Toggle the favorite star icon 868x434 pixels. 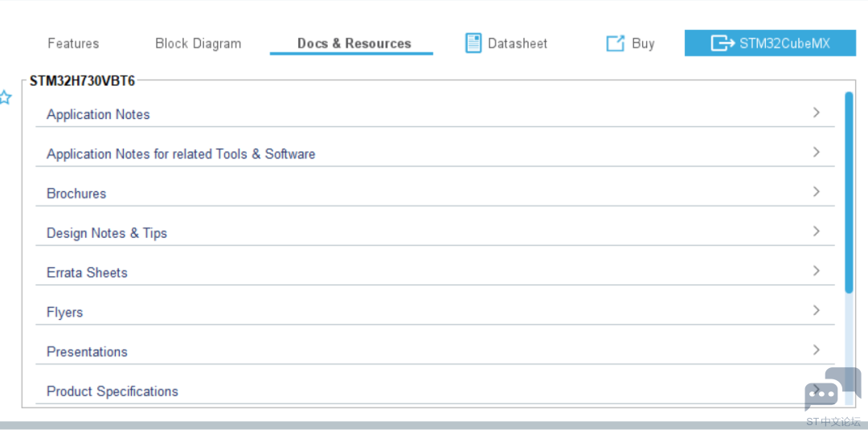5,98
